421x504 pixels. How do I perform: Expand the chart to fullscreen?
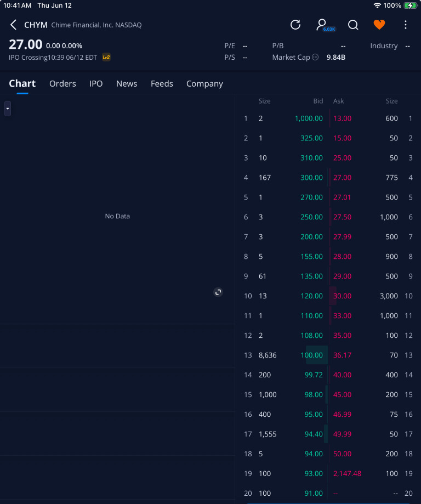218,292
